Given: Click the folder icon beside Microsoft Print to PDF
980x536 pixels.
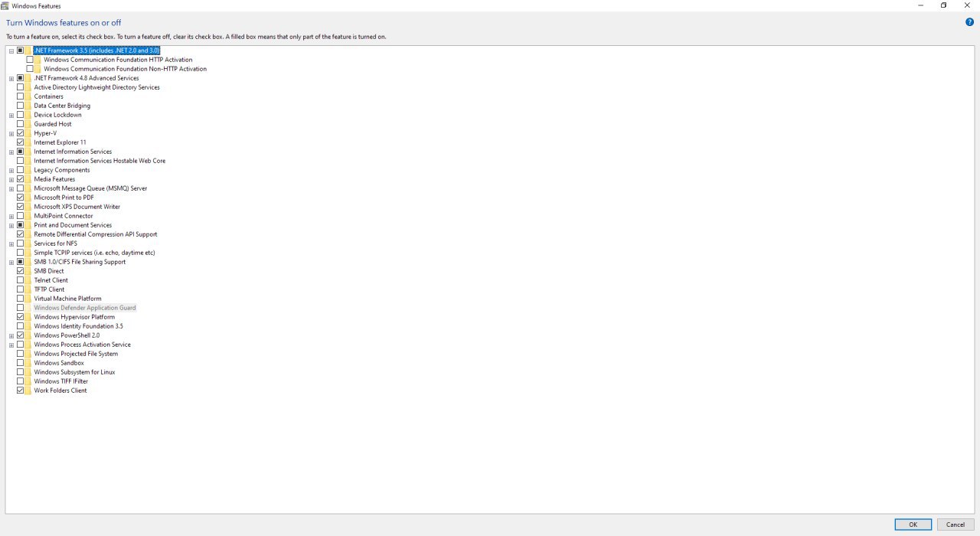Looking at the screenshot, I should pyautogui.click(x=29, y=198).
